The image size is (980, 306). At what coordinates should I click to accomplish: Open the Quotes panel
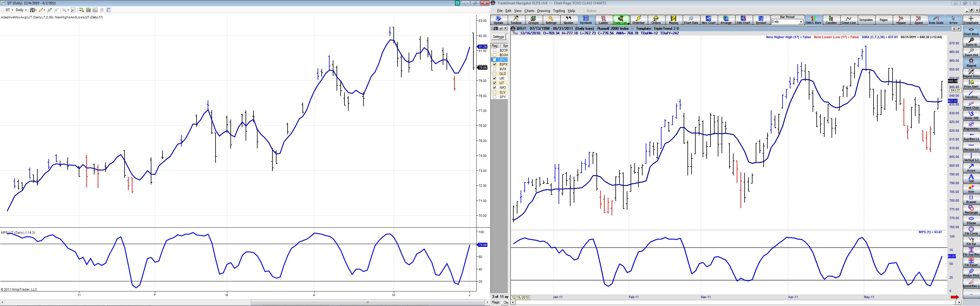pyautogui.click(x=568, y=20)
